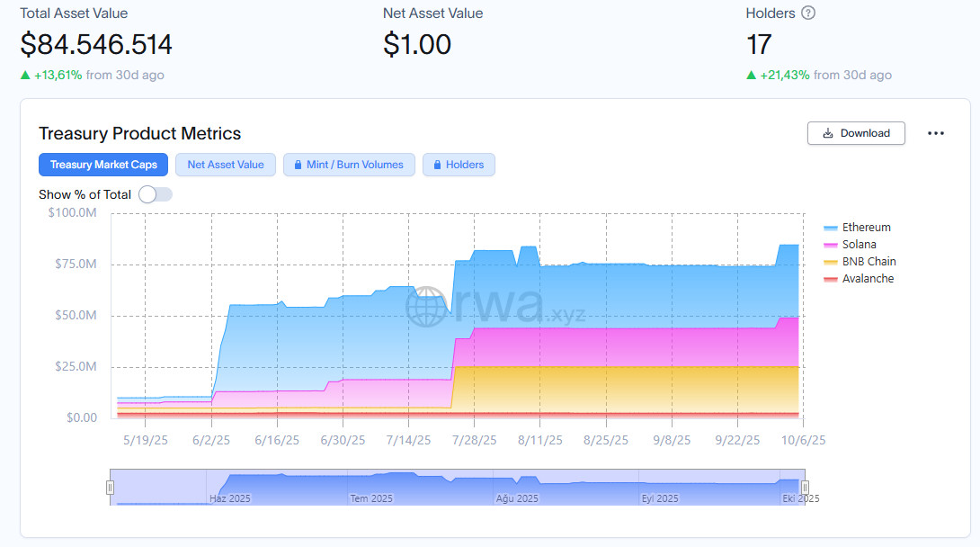Click the left handle of the range selector
The image size is (980, 547).
pyautogui.click(x=111, y=488)
